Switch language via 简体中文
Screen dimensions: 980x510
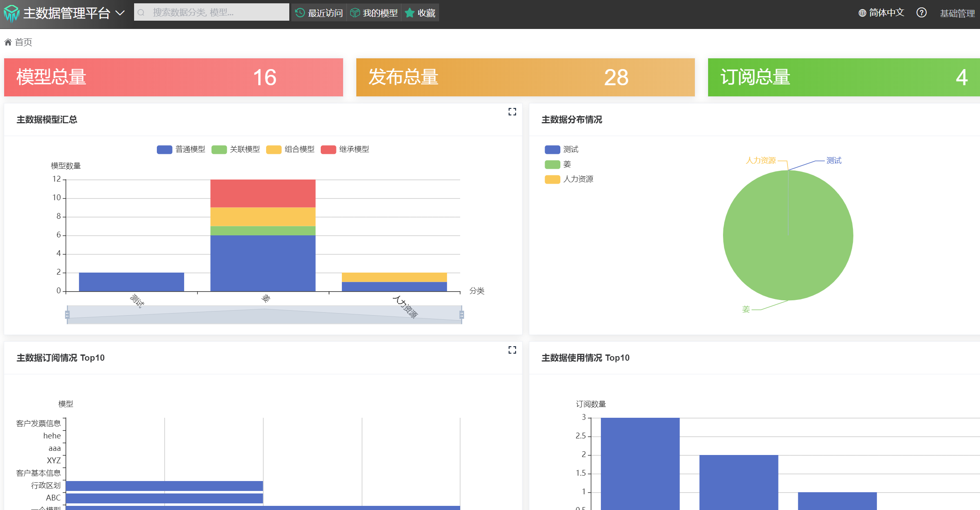[x=886, y=13]
